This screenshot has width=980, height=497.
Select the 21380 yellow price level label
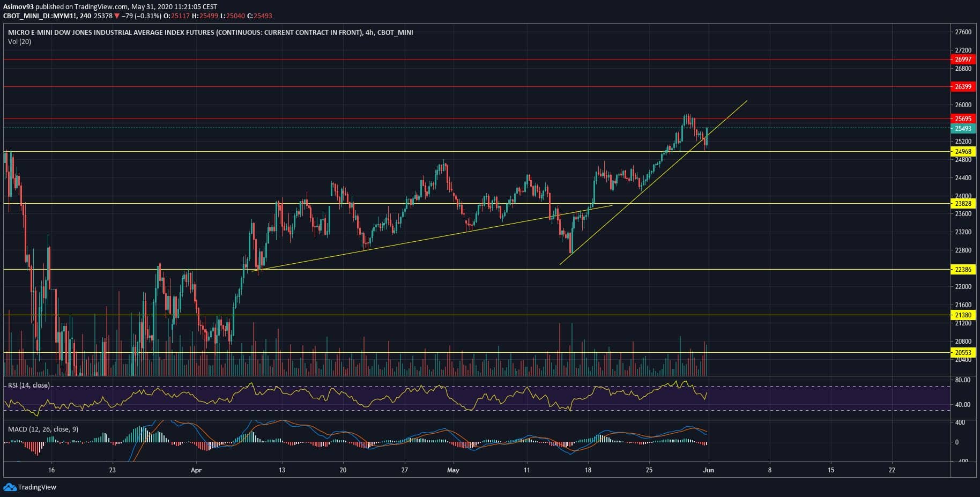click(x=963, y=315)
